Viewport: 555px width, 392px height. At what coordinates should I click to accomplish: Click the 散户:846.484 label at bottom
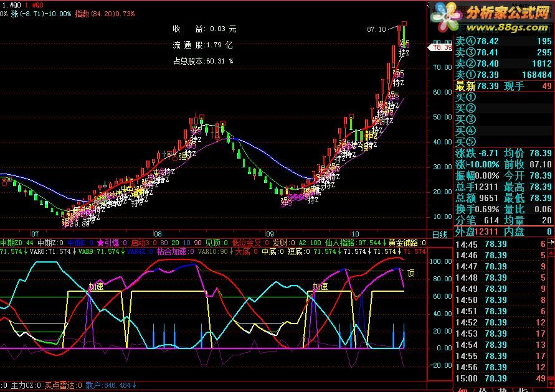pos(111,385)
